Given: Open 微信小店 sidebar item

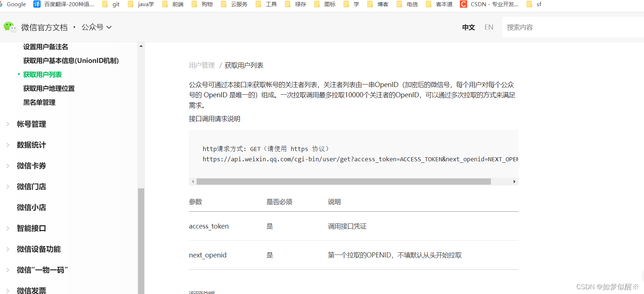Looking at the screenshot, I should click(x=31, y=207).
